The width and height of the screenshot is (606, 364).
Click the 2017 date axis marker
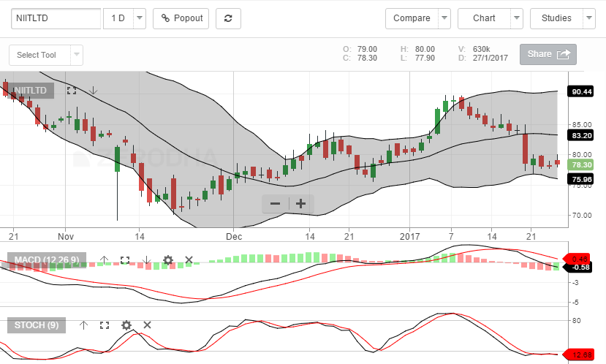pos(409,237)
